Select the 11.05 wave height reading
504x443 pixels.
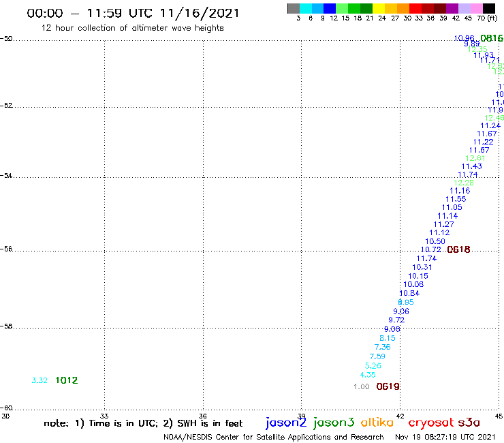452,207
